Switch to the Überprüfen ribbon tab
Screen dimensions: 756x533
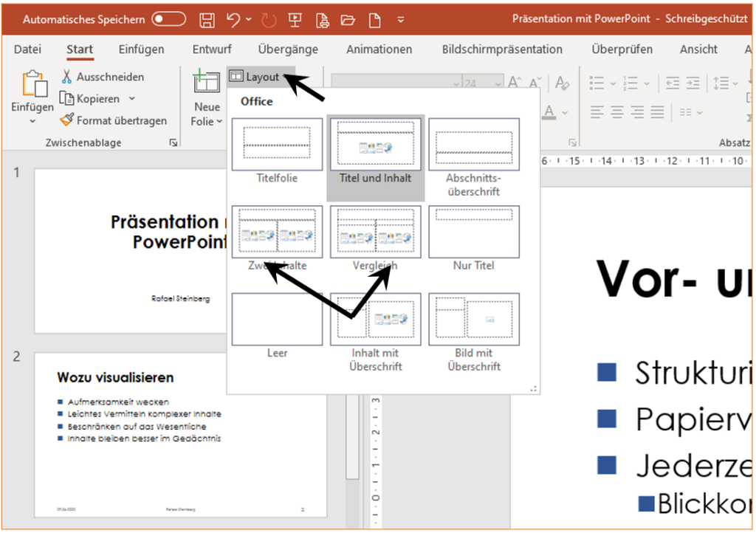pyautogui.click(x=622, y=49)
